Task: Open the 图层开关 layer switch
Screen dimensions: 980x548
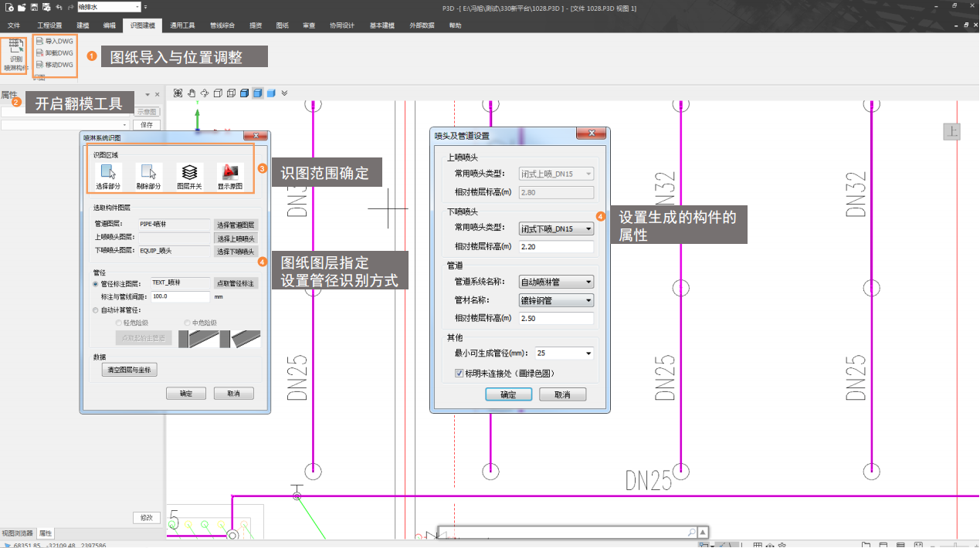Action: (189, 176)
